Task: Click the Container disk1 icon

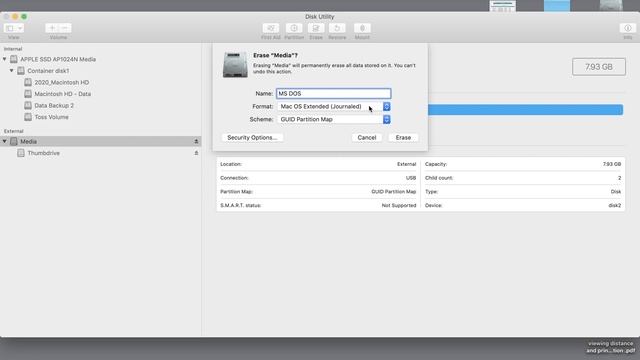Action: click(21, 71)
